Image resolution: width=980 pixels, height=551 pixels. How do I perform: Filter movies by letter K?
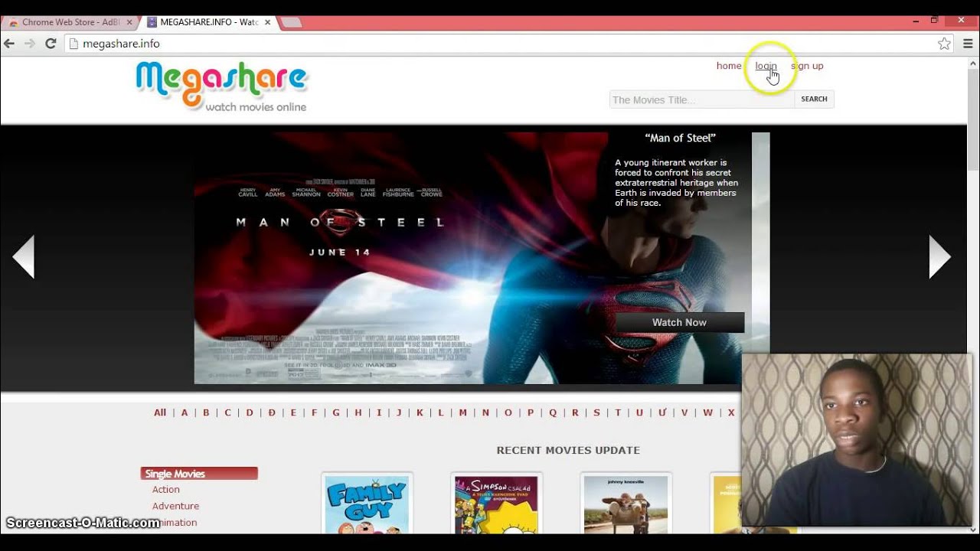(x=420, y=412)
